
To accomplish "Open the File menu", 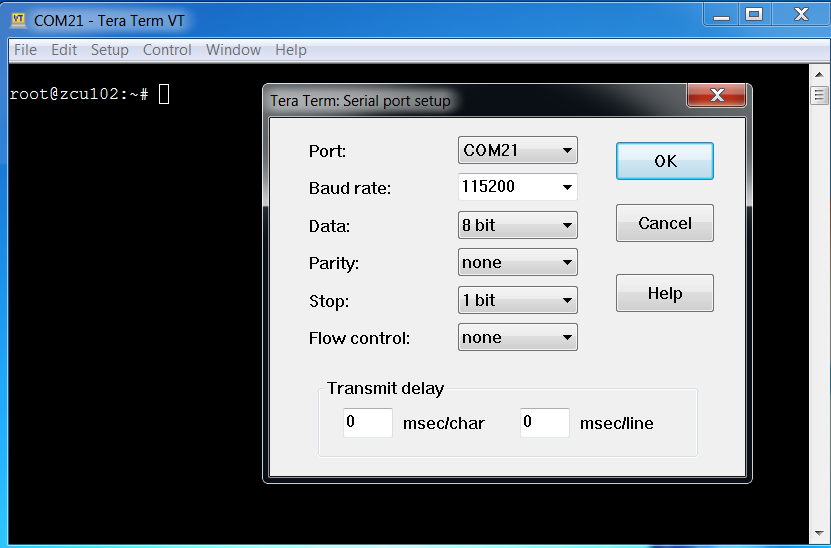I will pos(25,50).
